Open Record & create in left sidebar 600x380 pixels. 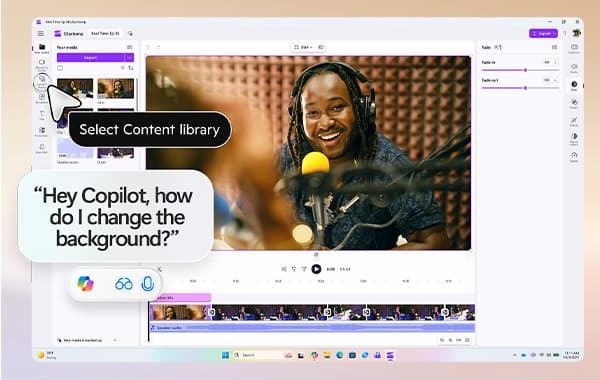coord(42,64)
